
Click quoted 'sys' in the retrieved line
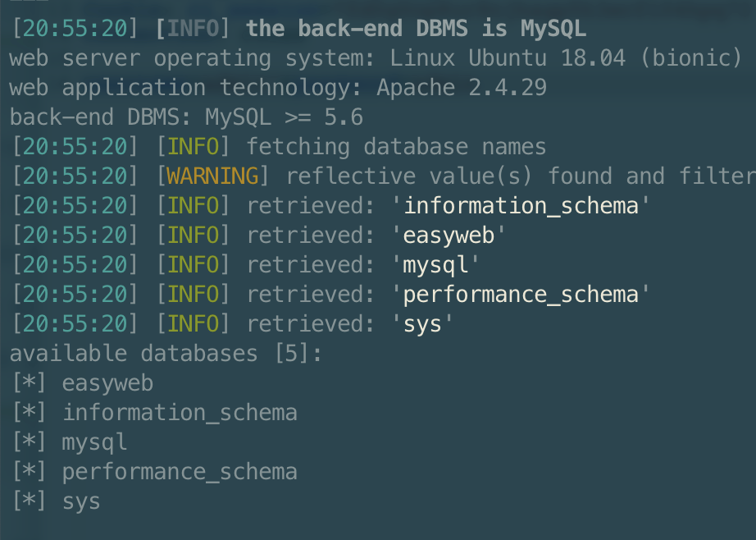coord(422,324)
